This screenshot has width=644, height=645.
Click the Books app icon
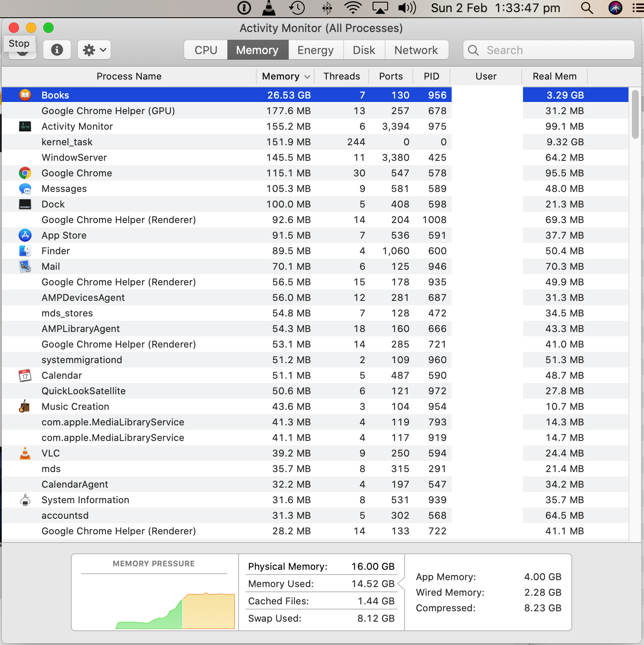pyautogui.click(x=25, y=95)
